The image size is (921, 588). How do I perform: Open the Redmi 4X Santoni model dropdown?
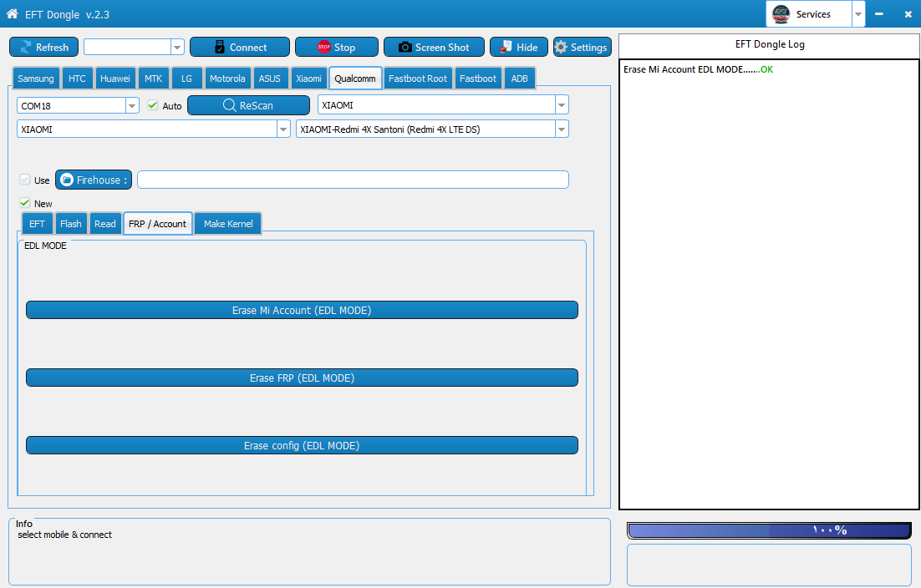tap(562, 129)
